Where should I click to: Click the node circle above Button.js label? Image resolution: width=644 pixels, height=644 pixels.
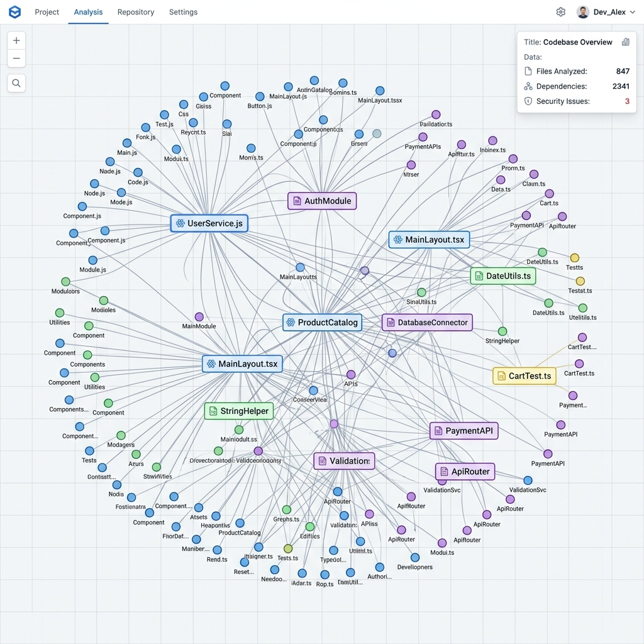click(260, 96)
